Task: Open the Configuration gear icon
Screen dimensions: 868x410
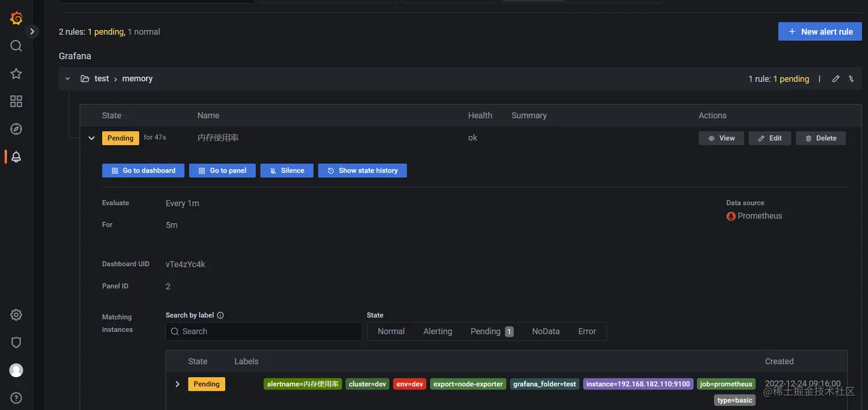Action: pos(15,314)
